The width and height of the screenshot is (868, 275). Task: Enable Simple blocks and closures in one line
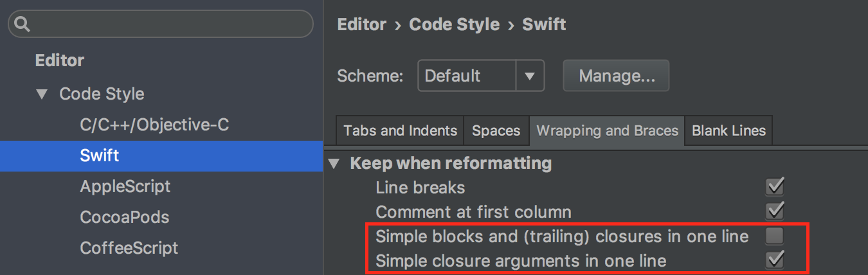coord(775,236)
